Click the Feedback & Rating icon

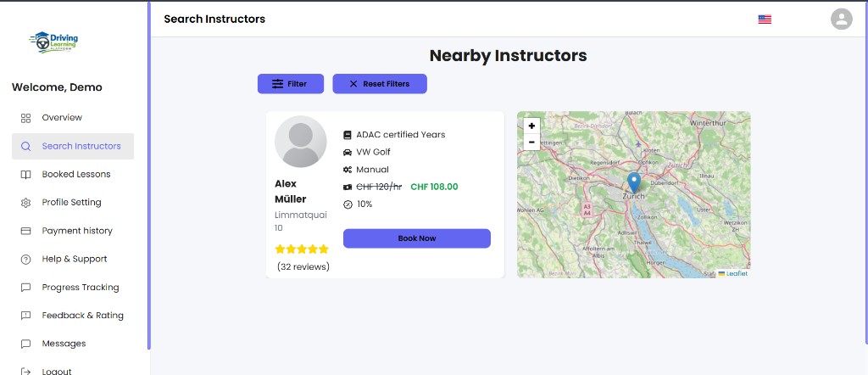25,316
